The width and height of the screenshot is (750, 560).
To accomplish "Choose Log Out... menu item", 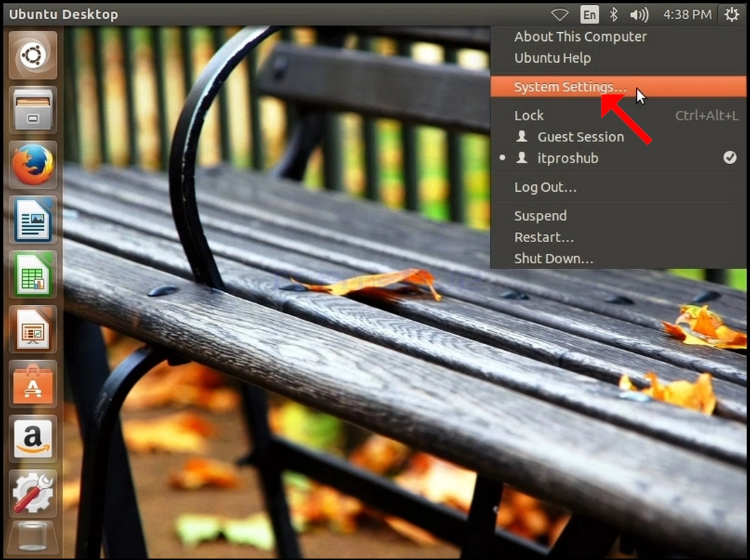I will (x=618, y=187).
